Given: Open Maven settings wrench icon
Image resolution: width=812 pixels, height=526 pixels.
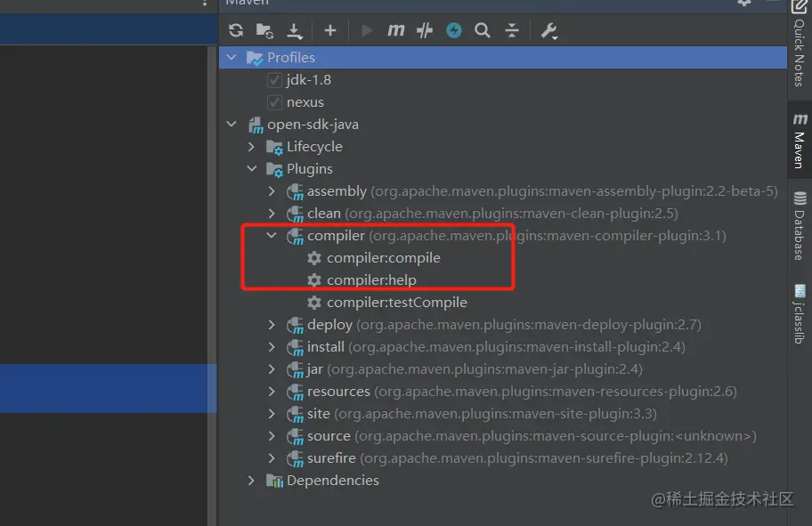Looking at the screenshot, I should 549,31.
